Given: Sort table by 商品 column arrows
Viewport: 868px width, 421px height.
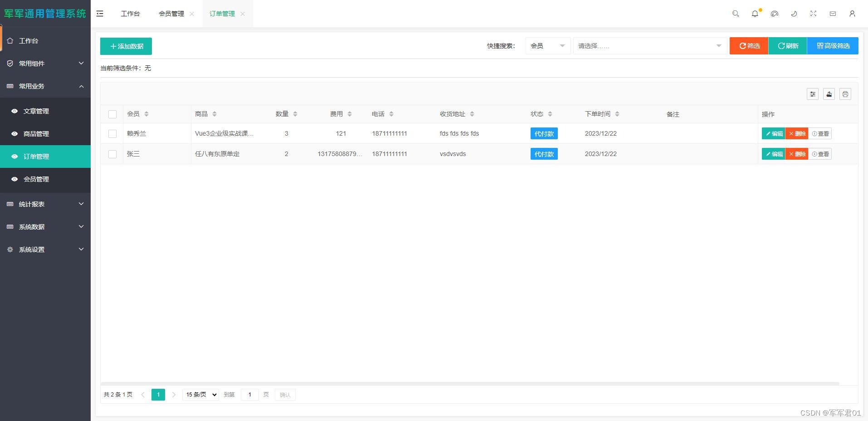Looking at the screenshot, I should point(215,114).
